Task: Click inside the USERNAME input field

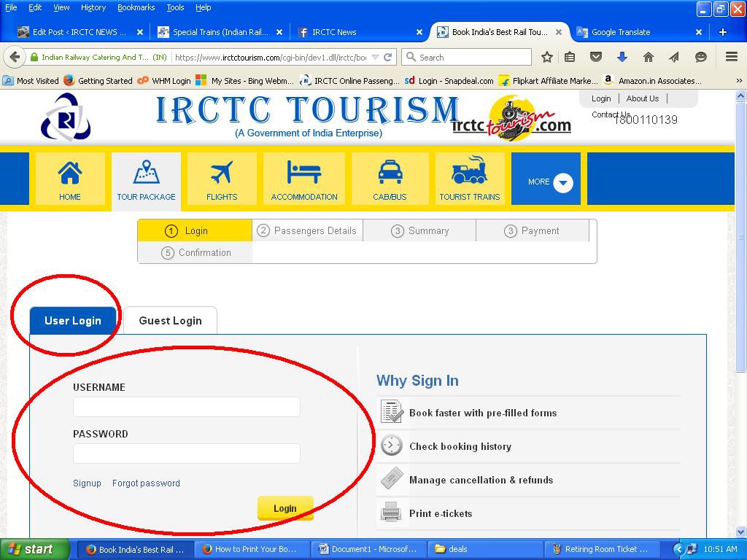Action: tap(186, 406)
